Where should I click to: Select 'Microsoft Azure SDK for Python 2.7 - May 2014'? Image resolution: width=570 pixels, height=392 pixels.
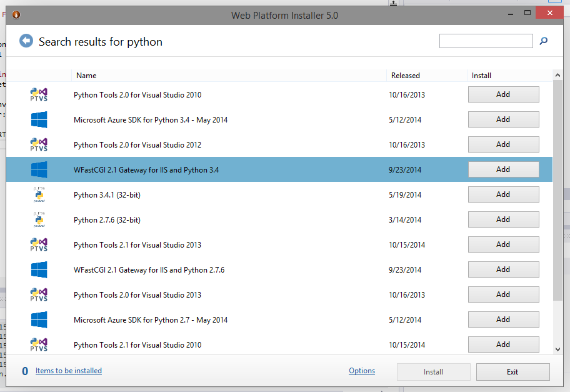(151, 320)
